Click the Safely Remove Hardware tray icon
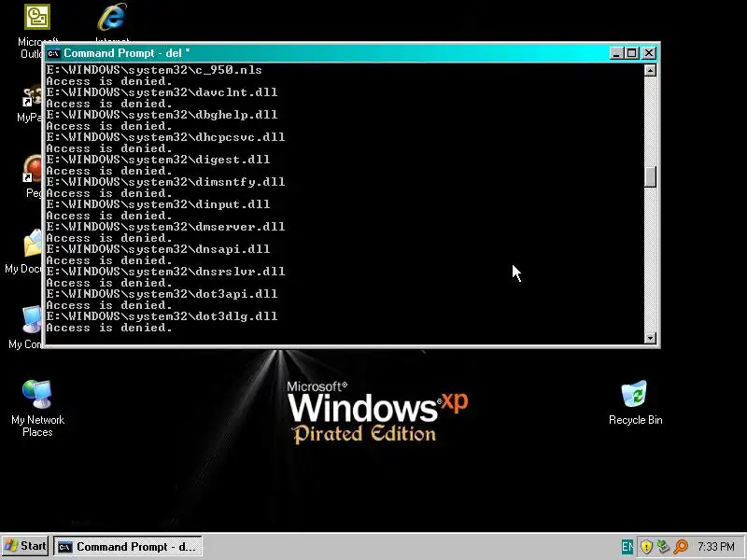 click(663, 546)
